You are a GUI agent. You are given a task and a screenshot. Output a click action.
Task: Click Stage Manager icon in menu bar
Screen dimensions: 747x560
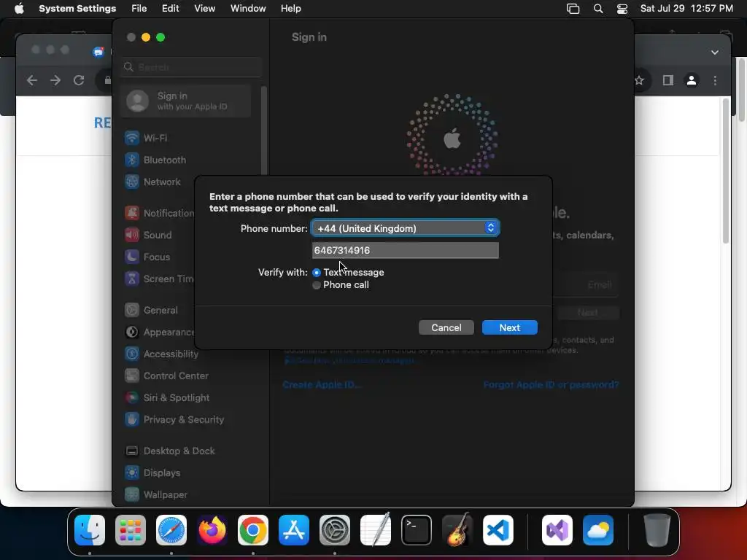pos(573,9)
